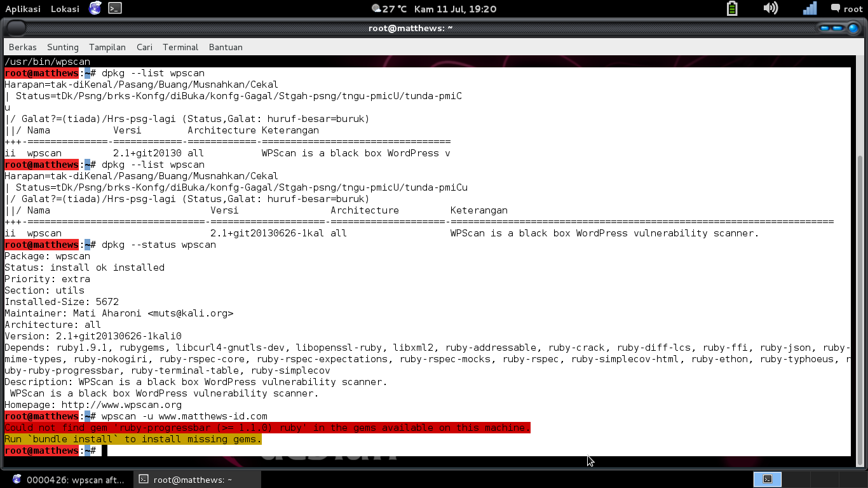Launch the Iceweasel browser from top panel
868x488 pixels.
click(x=95, y=8)
